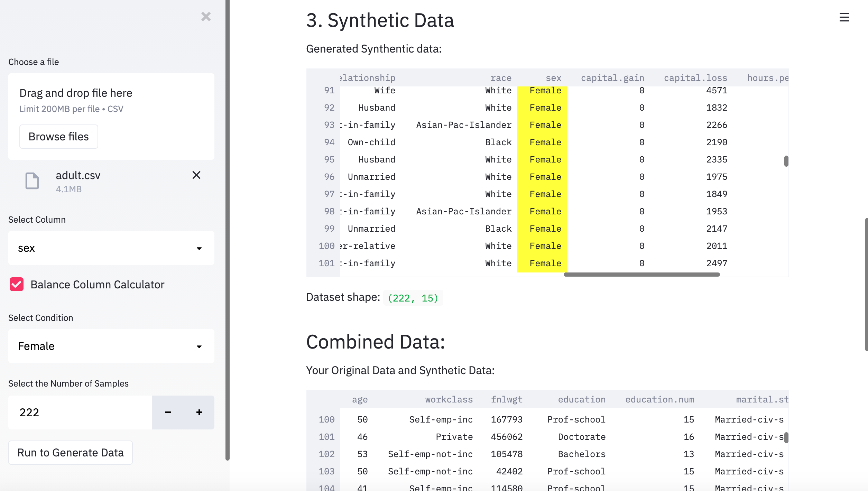Click the number of samples input field
The image size is (868, 491).
80,412
